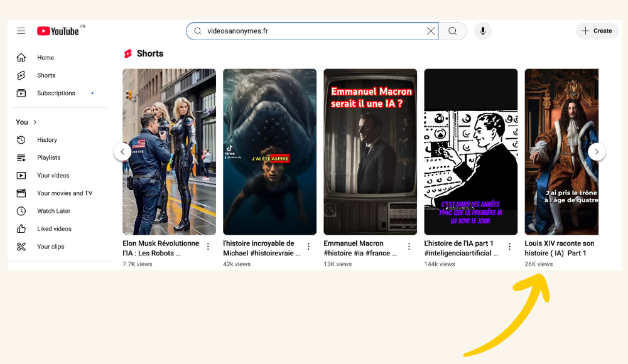Open options menu for L'histoire de l'IA Short
Screen dimensions: 628x364
pos(509,247)
